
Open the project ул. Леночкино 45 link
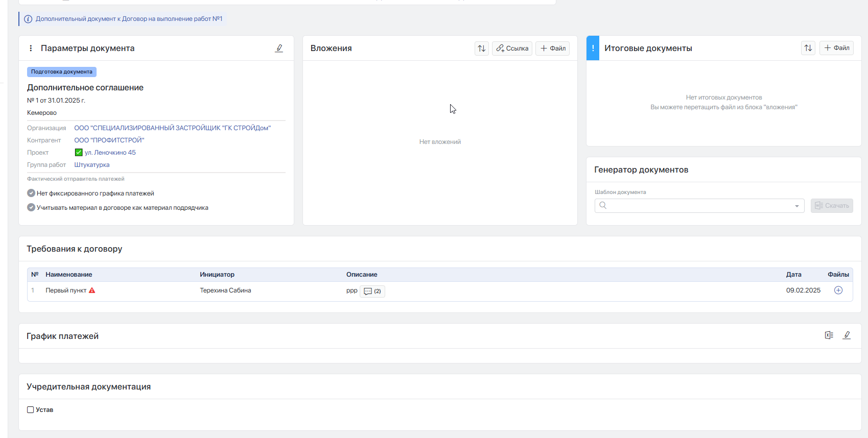pos(110,153)
